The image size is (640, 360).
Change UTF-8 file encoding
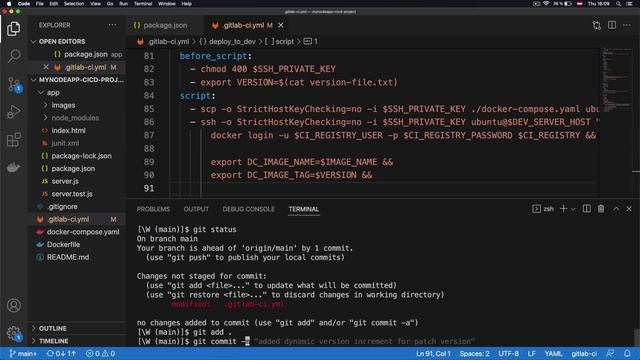coord(509,353)
